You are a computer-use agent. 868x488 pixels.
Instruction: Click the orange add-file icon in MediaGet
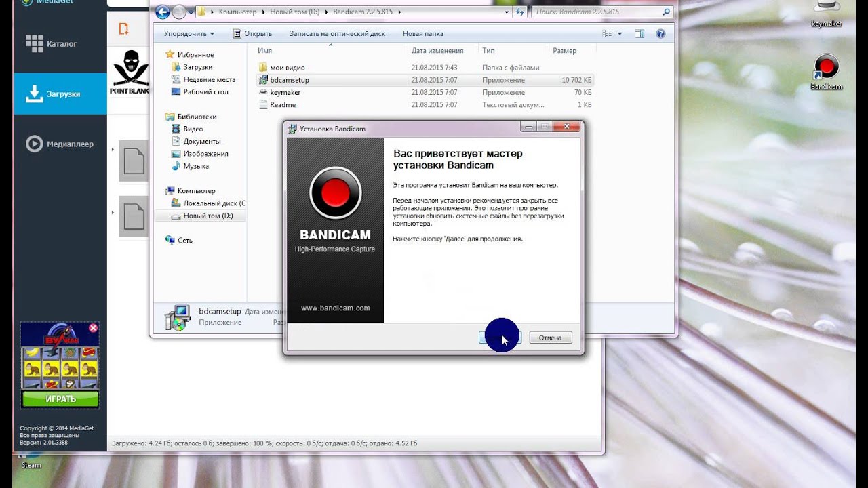coord(123,28)
